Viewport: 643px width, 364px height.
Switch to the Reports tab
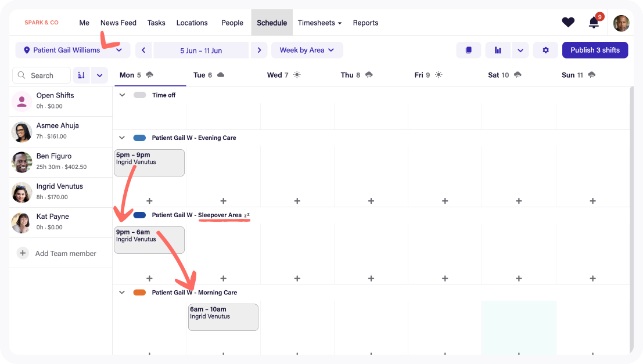tap(365, 23)
